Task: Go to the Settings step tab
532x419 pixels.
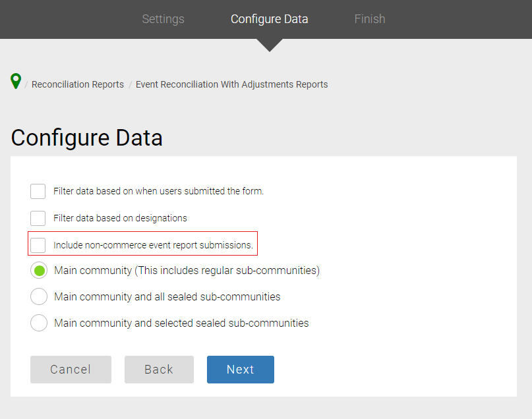Action: [x=163, y=19]
